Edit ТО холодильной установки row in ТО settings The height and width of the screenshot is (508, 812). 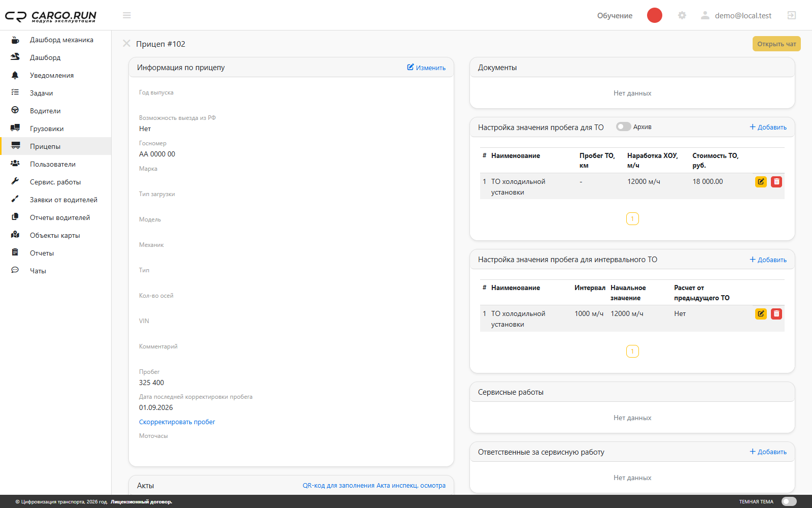tap(761, 182)
